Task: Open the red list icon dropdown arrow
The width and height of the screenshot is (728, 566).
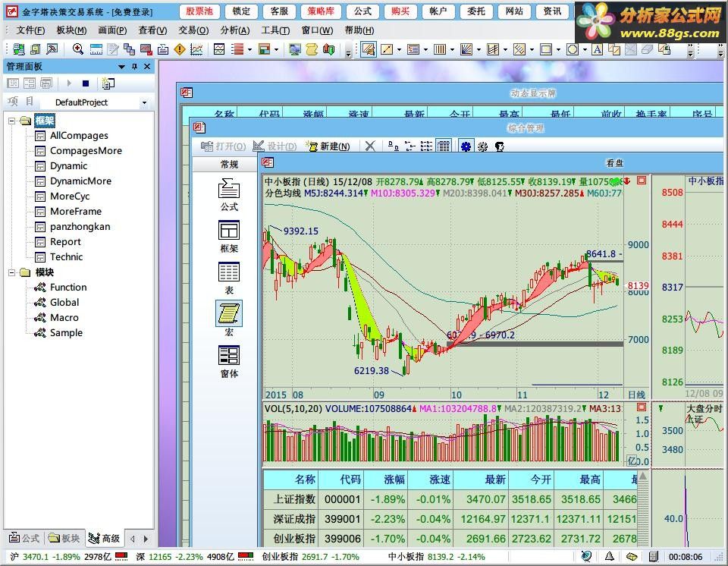Action: (249, 49)
